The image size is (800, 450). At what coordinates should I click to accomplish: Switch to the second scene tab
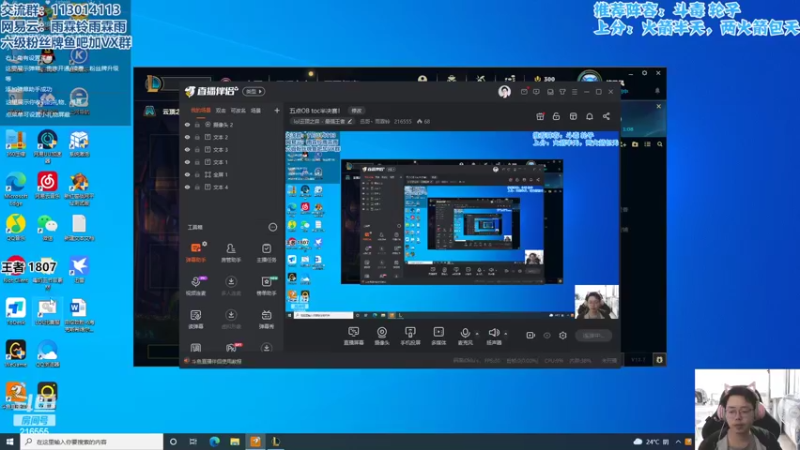pos(220,110)
